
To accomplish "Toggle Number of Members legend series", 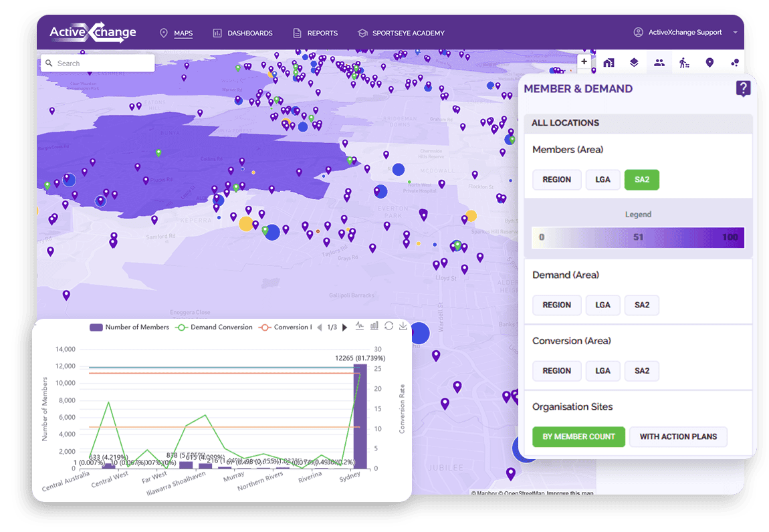I will (x=130, y=327).
